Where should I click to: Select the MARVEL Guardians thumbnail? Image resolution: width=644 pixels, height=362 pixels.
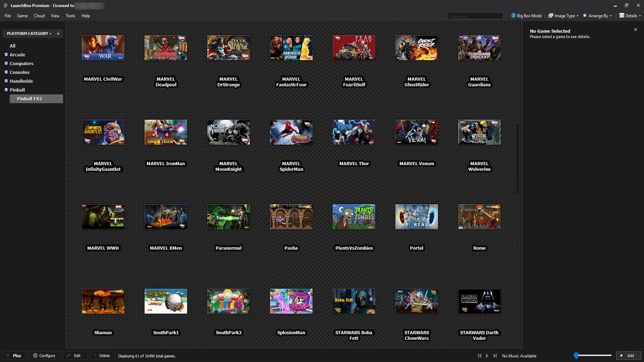pyautogui.click(x=479, y=48)
